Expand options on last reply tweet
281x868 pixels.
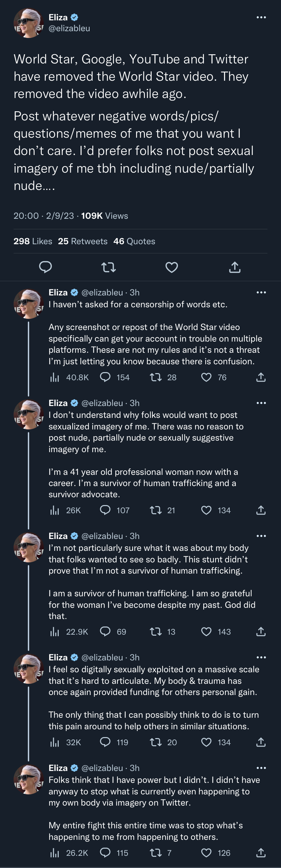(261, 768)
